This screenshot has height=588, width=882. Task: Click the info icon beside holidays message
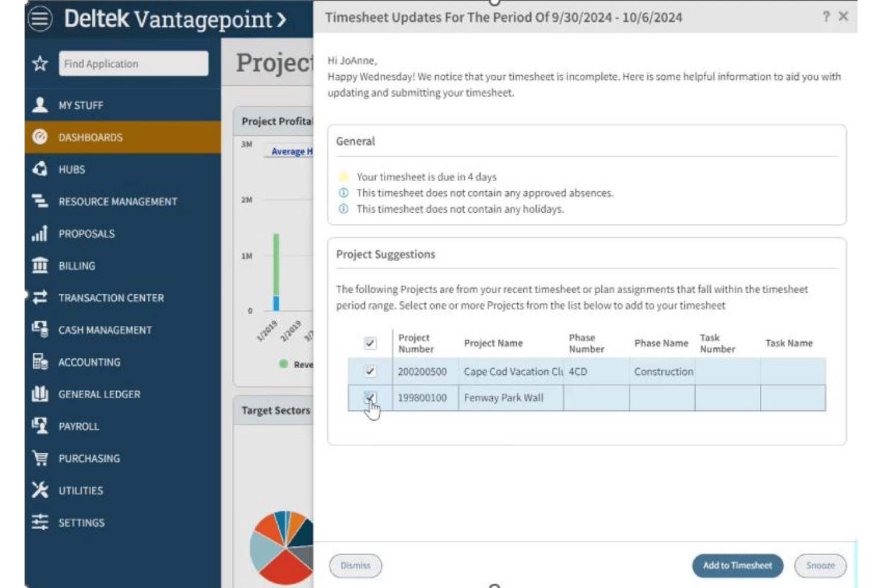[x=343, y=209]
